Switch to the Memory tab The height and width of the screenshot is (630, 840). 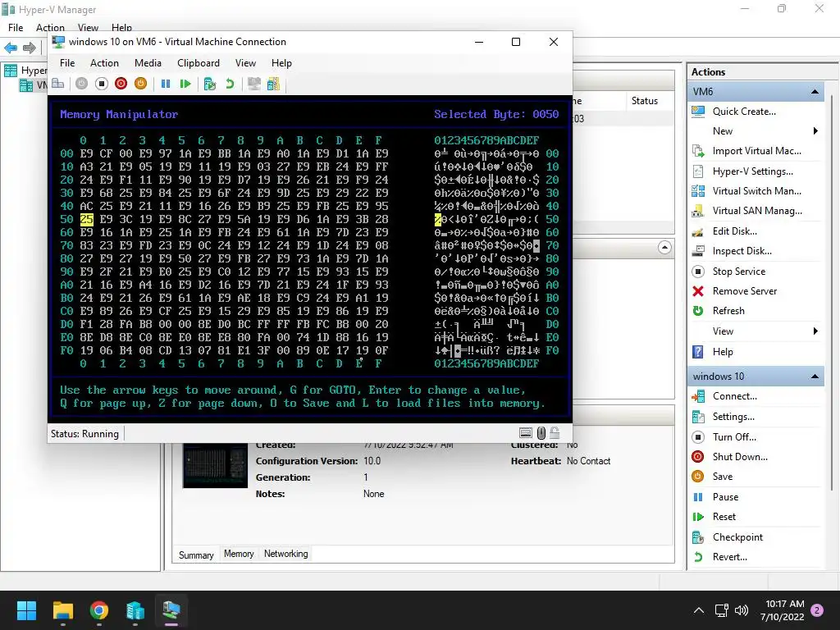[239, 554]
